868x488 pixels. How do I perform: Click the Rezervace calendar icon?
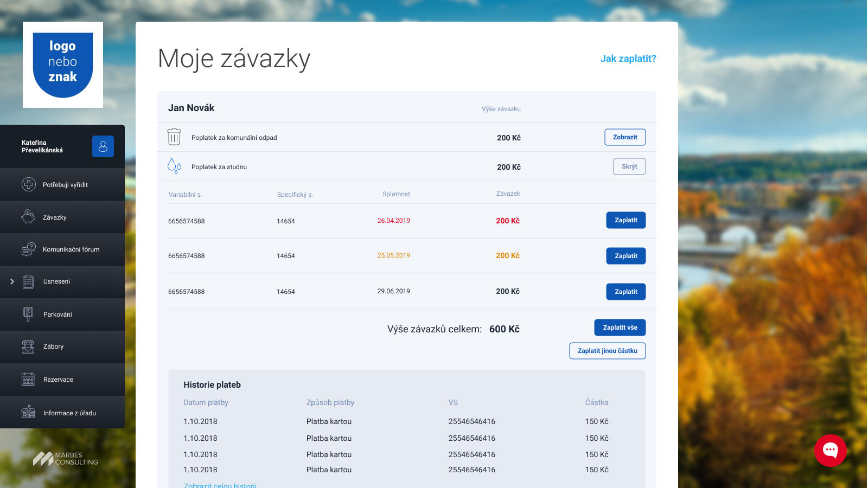click(28, 379)
